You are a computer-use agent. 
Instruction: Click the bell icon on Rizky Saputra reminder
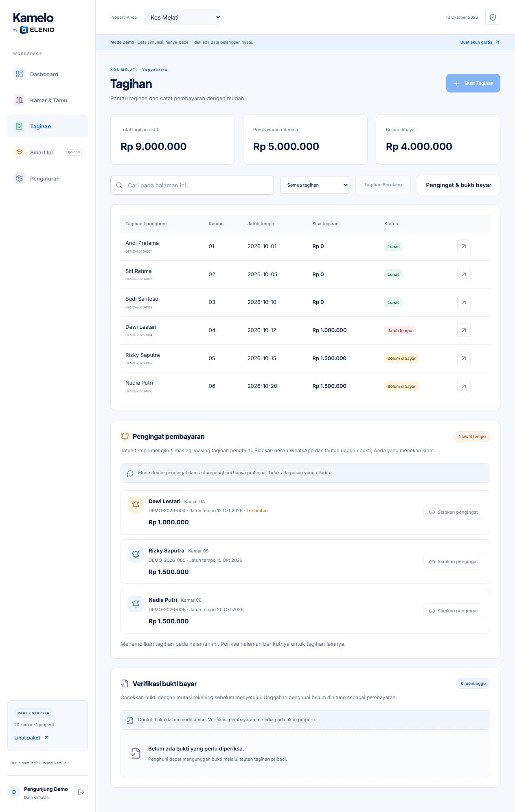click(136, 555)
